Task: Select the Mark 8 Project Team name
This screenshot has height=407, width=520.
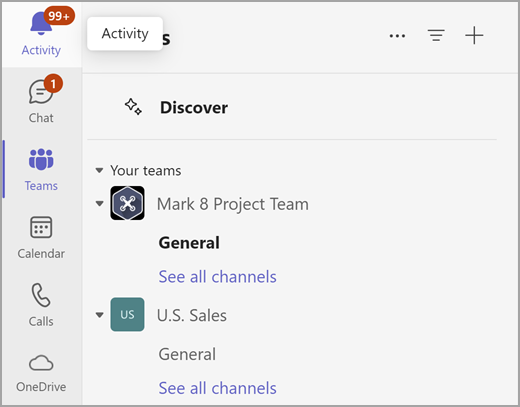Action: click(233, 204)
